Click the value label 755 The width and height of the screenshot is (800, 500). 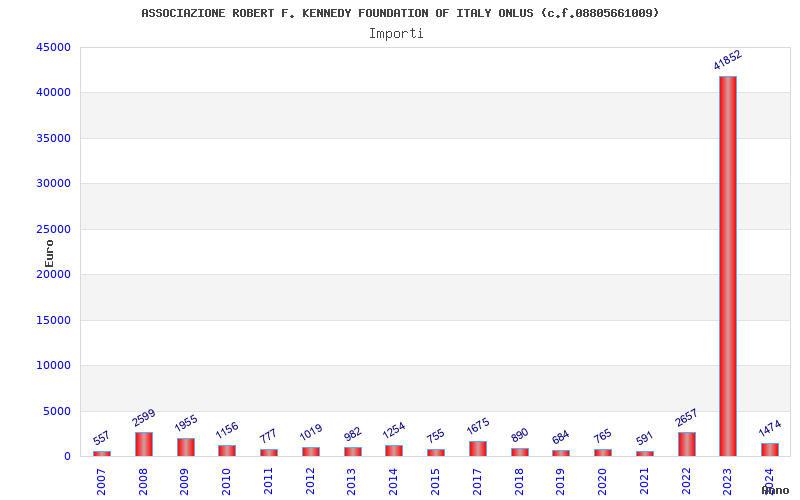436,436
